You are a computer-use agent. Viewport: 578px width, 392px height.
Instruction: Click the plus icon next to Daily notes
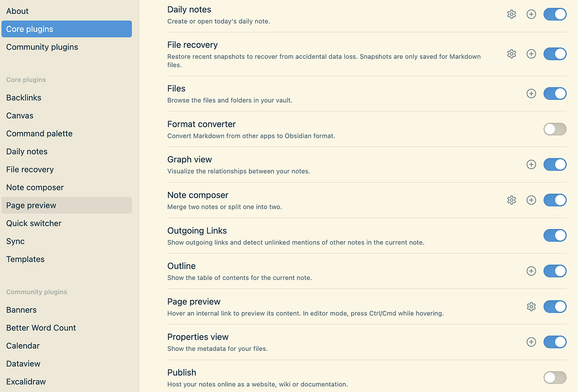click(x=531, y=14)
